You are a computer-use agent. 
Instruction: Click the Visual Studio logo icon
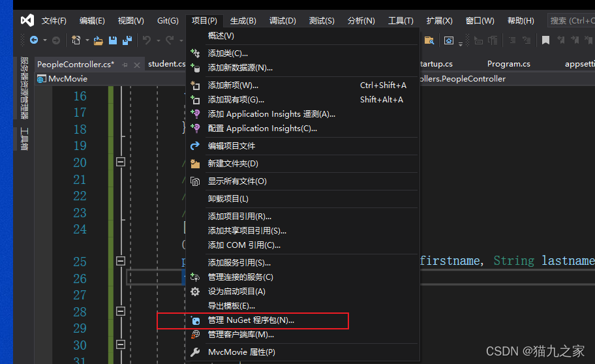[27, 20]
